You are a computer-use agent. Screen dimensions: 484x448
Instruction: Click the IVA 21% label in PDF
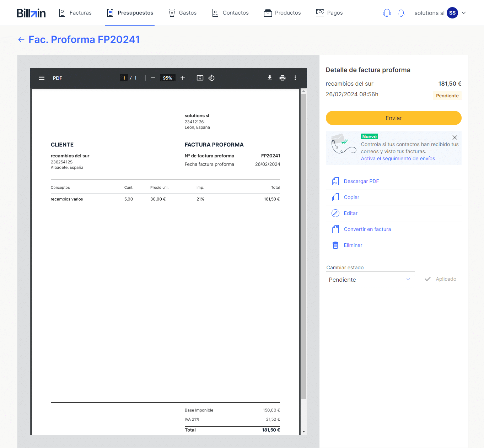point(192,419)
